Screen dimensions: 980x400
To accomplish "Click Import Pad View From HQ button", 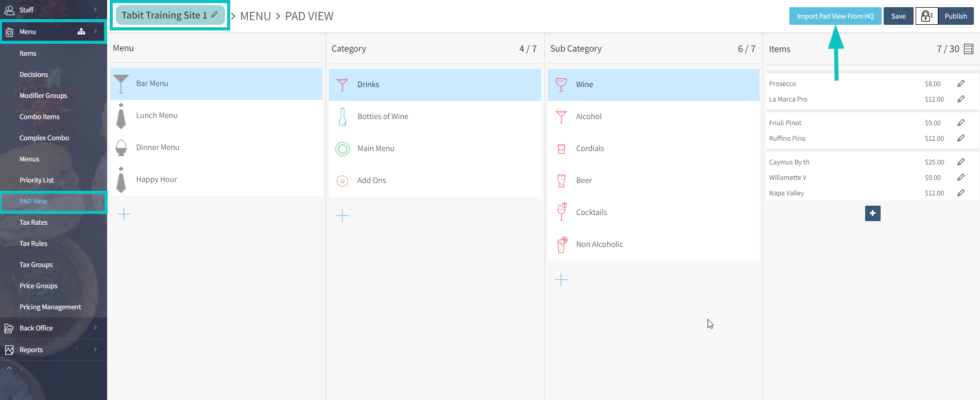I will [x=835, y=16].
